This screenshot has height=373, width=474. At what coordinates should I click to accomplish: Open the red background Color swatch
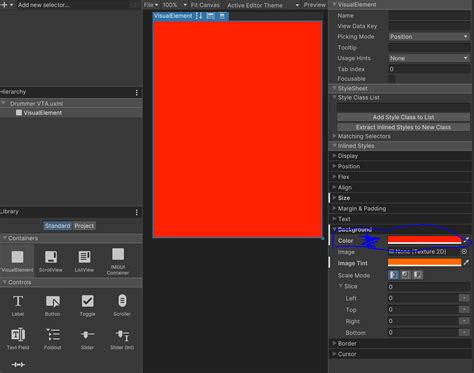(x=424, y=240)
